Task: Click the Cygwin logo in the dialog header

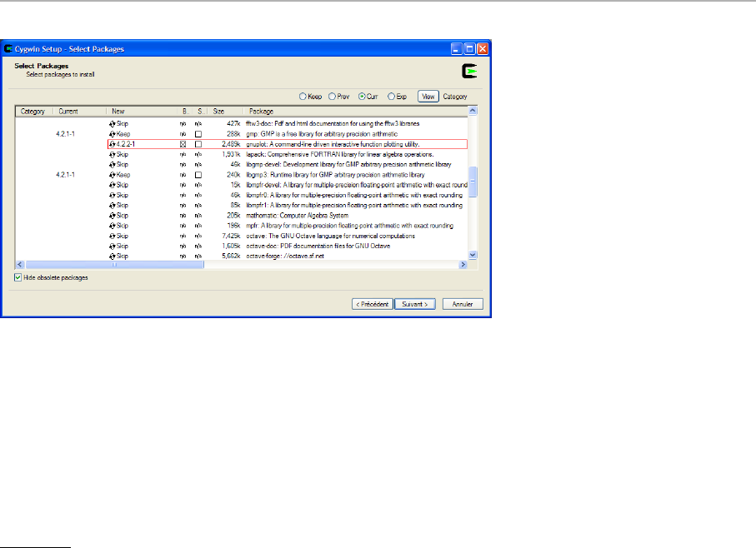Action: 469,72
